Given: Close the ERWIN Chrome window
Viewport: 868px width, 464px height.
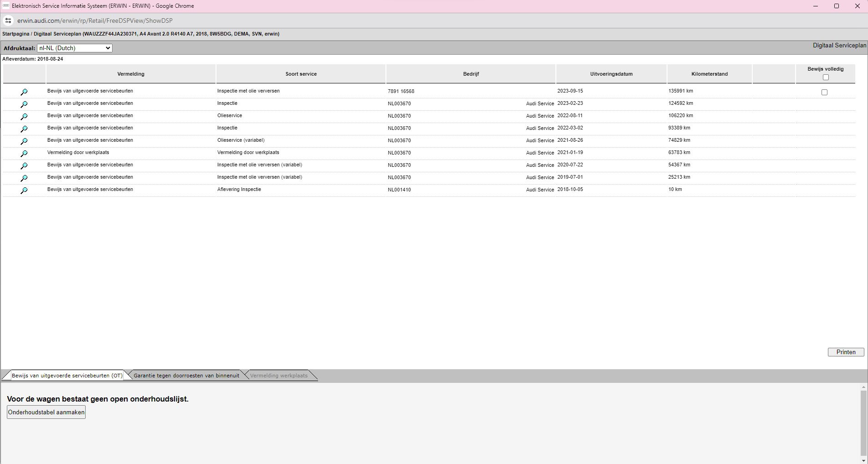Looking at the screenshot, I should pos(858,6).
